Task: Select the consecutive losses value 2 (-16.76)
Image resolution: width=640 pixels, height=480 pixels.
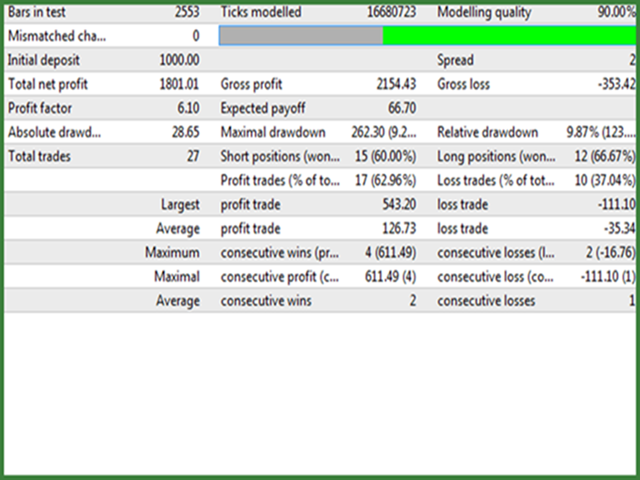Action: click(x=611, y=253)
